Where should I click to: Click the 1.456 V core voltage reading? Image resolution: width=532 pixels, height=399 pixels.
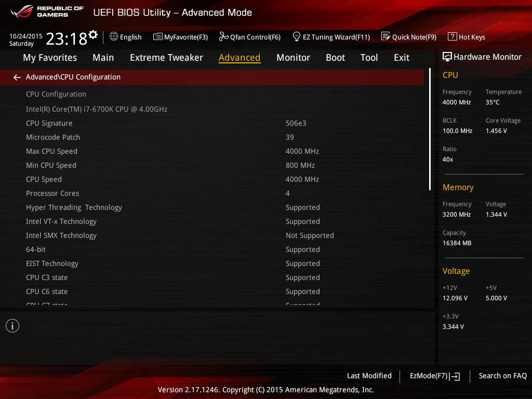coord(496,131)
